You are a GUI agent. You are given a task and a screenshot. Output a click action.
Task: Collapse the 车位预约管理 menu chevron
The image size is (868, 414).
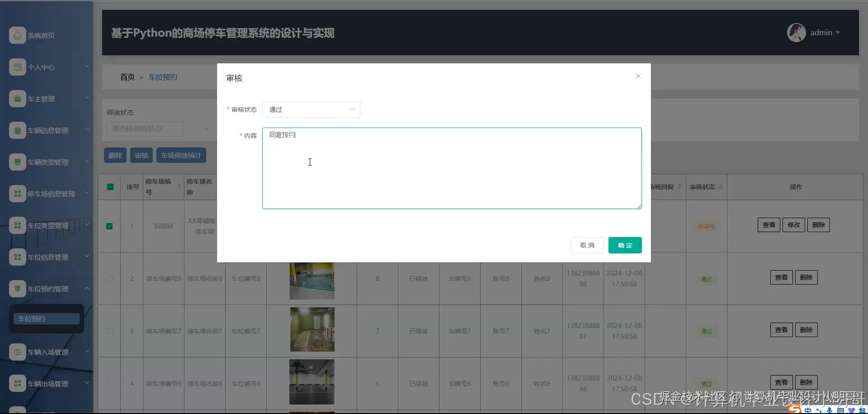point(87,288)
